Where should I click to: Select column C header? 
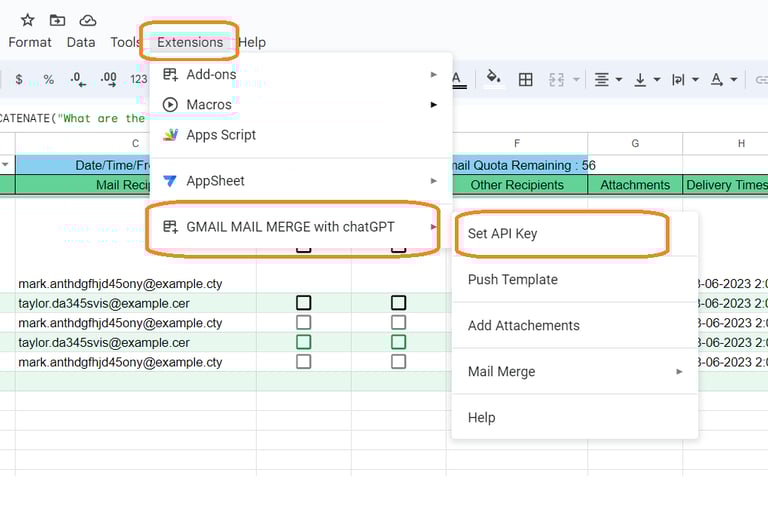tap(136, 144)
